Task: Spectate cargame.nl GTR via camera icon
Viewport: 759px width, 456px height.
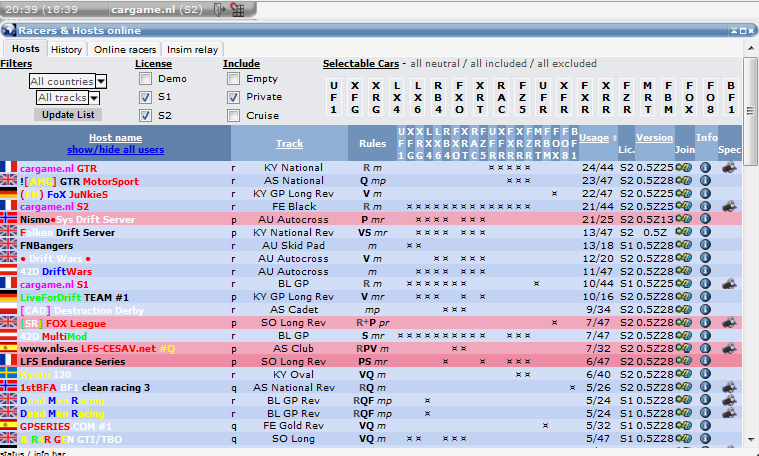Action: coord(729,167)
